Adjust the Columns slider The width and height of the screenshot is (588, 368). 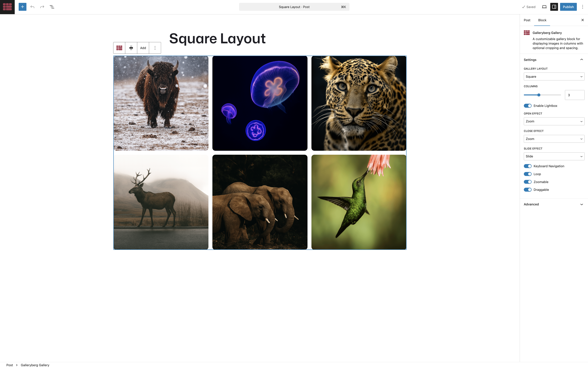[539, 95]
